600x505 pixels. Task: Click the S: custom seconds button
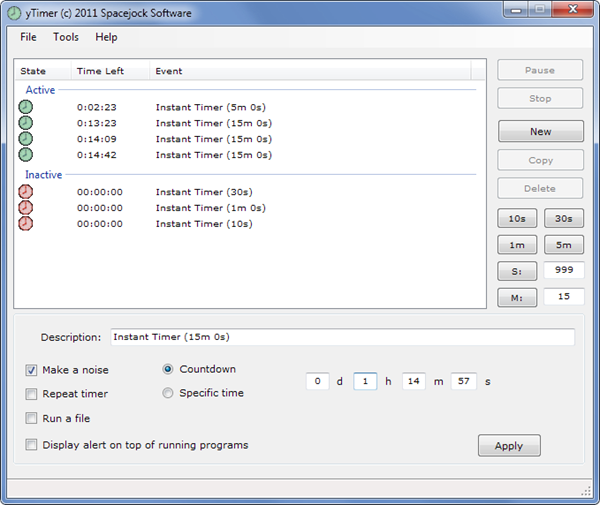[517, 271]
